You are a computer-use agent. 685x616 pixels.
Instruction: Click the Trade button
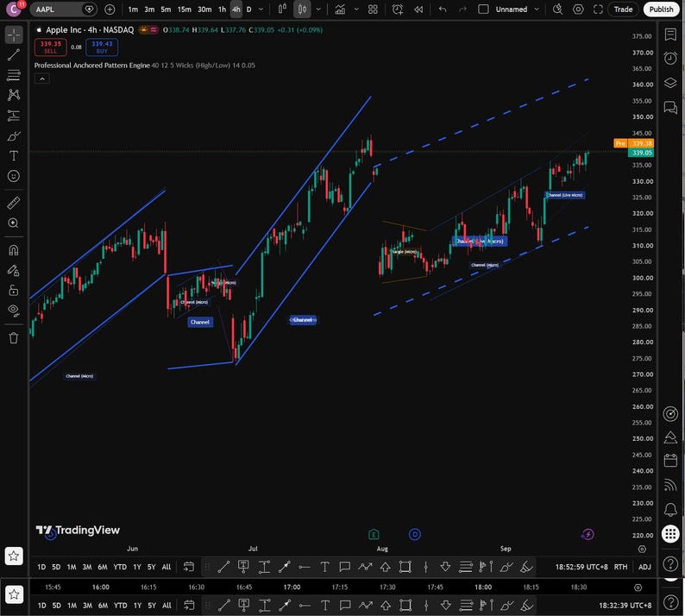pos(623,9)
